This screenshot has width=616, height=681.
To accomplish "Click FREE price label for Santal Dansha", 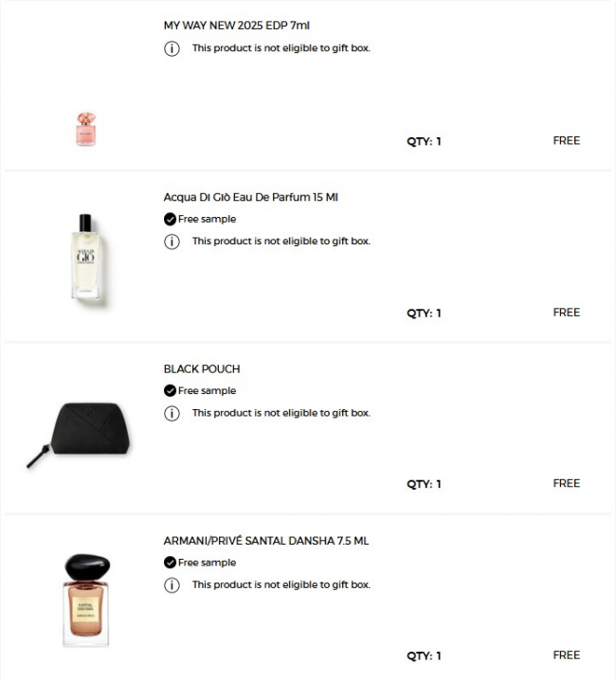I will pyautogui.click(x=566, y=654).
